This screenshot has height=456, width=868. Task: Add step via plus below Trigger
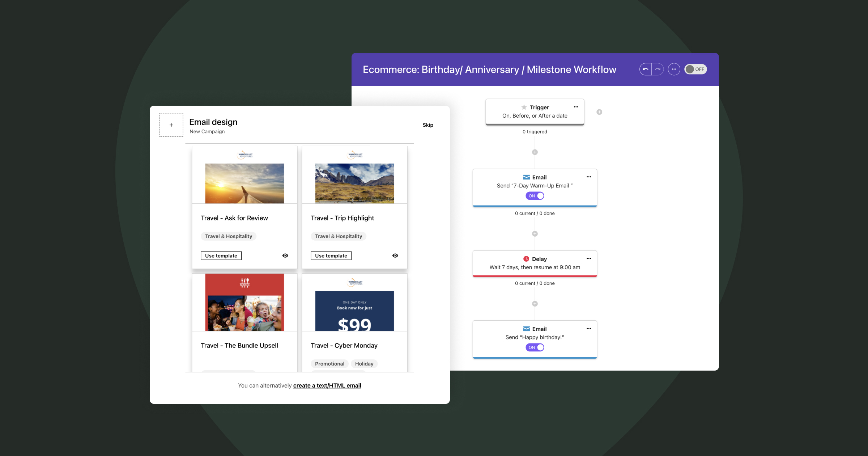pyautogui.click(x=535, y=152)
